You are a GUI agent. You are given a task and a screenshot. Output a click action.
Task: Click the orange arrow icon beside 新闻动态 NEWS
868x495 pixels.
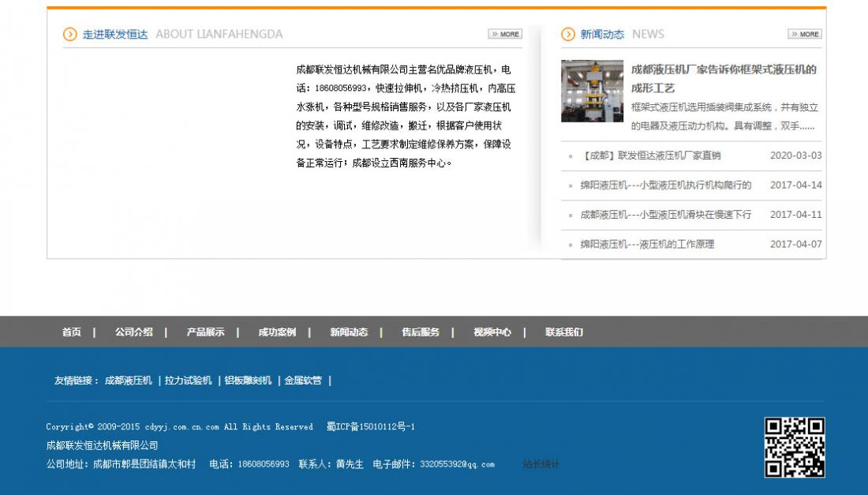point(568,34)
